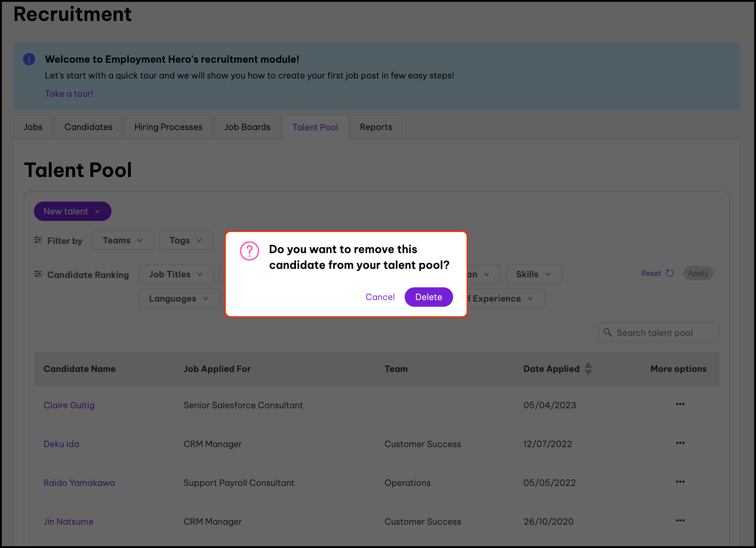Follow the Take a tour link
The height and width of the screenshot is (548, 756).
[x=69, y=94]
